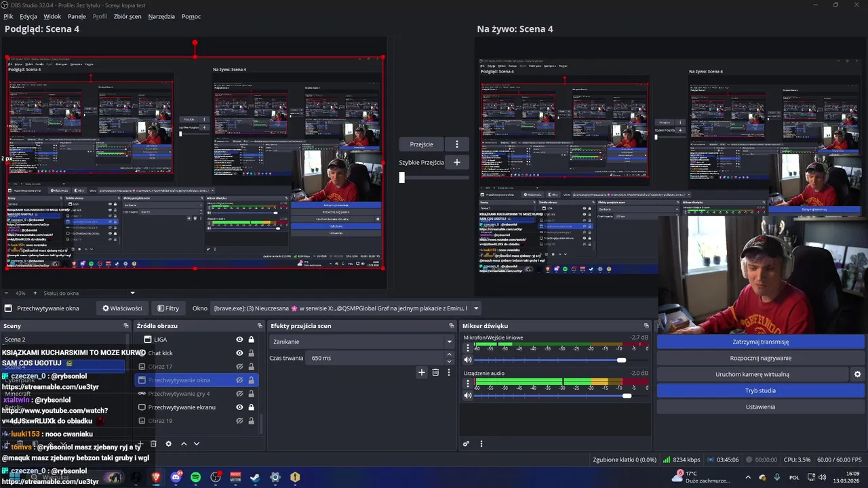Click Urządzenie audio volume slider handle
The image size is (868, 488).
click(627, 396)
